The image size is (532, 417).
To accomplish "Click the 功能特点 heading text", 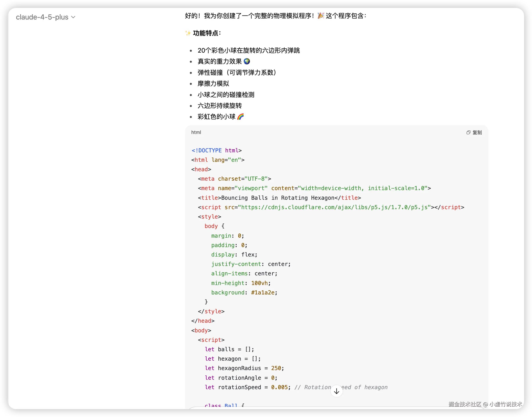I will pyautogui.click(x=207, y=33).
